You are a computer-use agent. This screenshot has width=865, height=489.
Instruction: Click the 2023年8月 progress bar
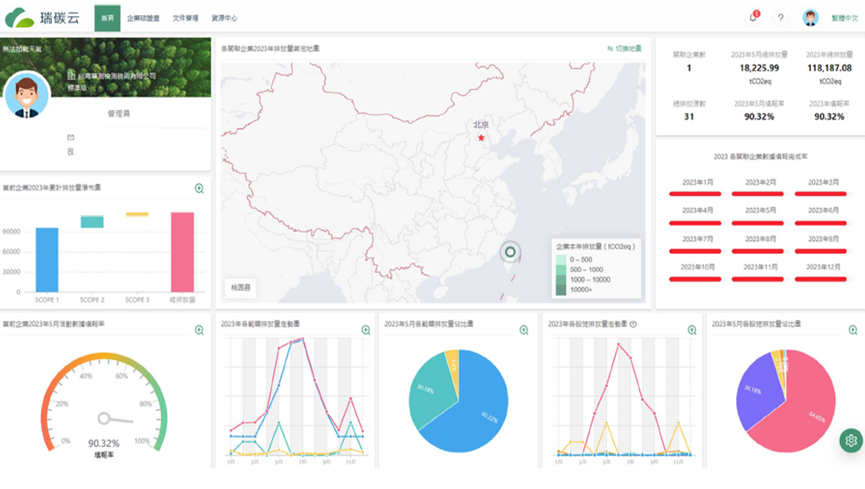tap(760, 251)
